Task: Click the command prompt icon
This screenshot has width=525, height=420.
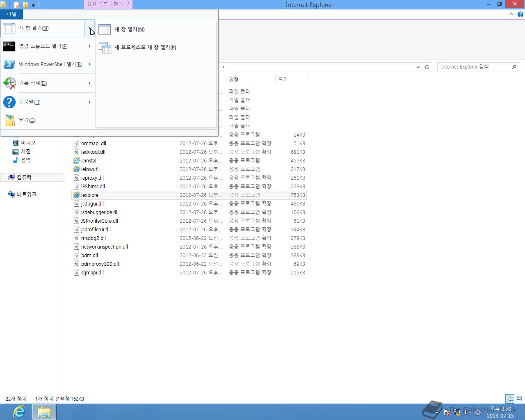Action: [x=9, y=46]
